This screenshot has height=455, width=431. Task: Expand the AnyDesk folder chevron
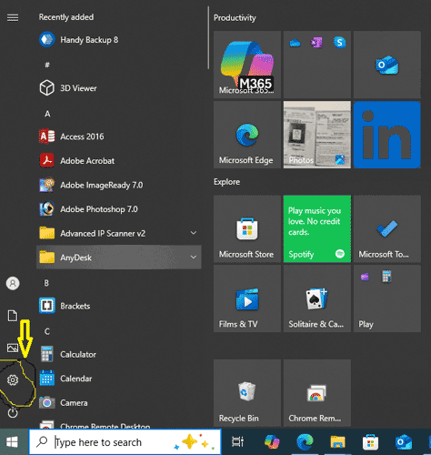pyautogui.click(x=193, y=257)
